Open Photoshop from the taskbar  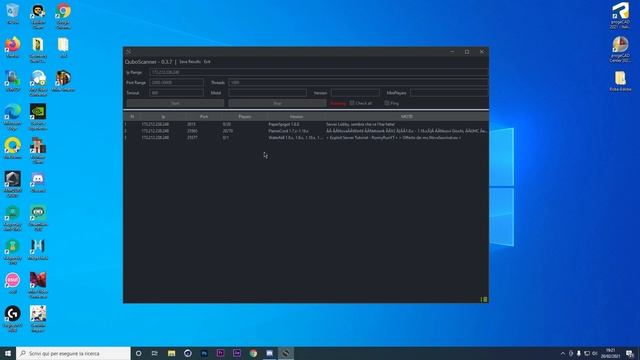(x=204, y=353)
